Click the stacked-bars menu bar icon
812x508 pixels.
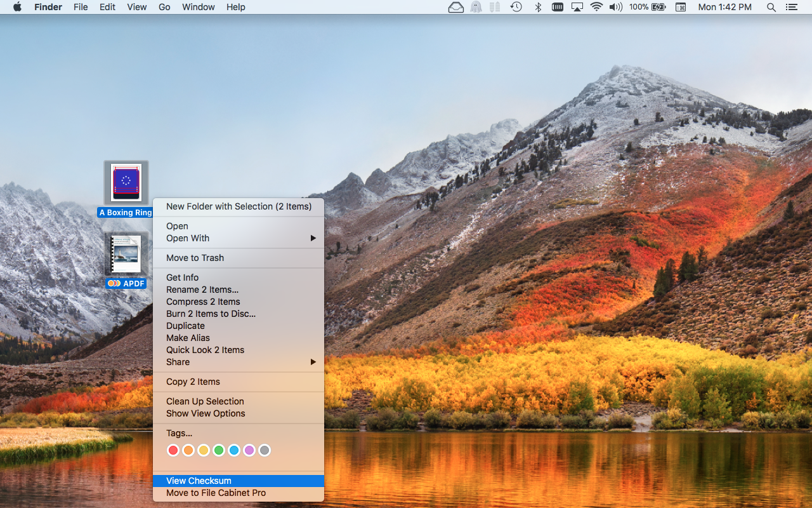(x=495, y=7)
